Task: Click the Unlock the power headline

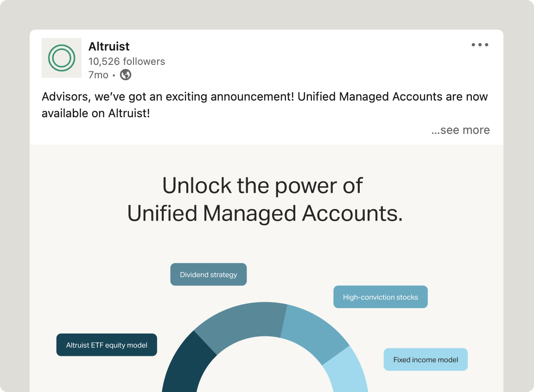Action: [x=262, y=186]
